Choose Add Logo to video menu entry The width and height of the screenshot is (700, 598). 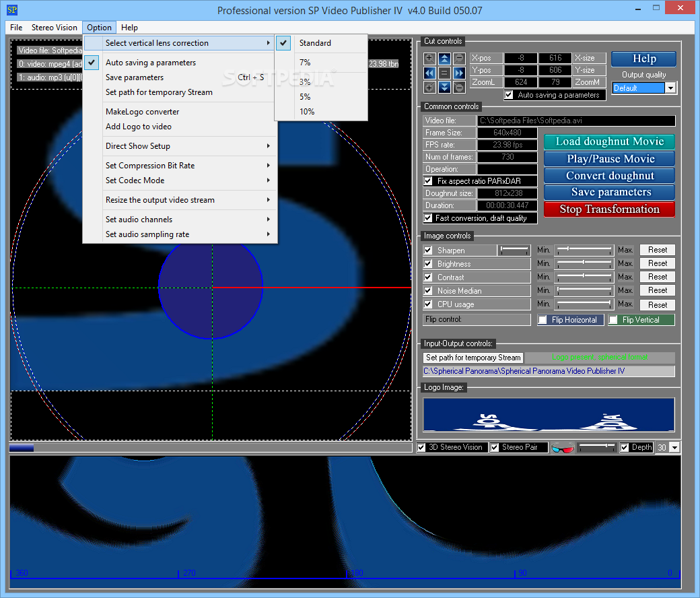pyautogui.click(x=180, y=127)
